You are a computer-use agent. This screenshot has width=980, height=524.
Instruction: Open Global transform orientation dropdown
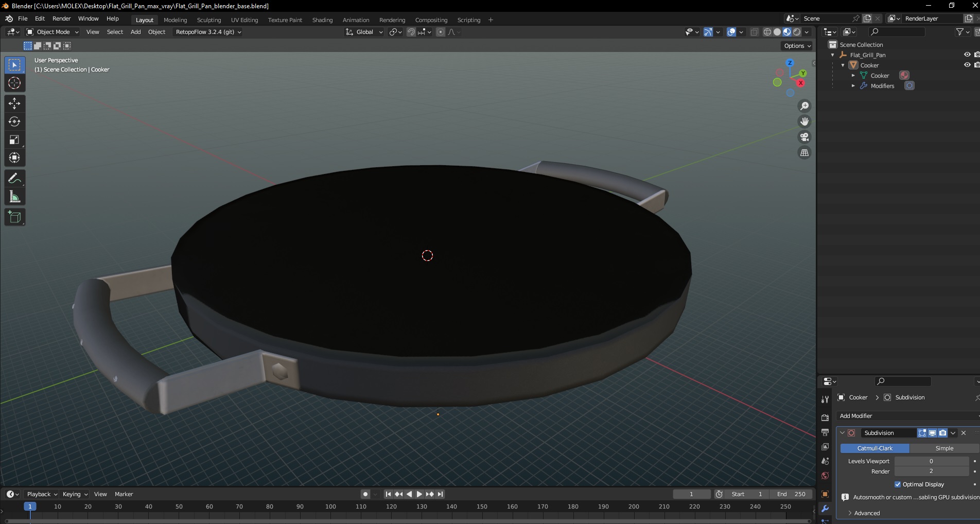(x=364, y=32)
